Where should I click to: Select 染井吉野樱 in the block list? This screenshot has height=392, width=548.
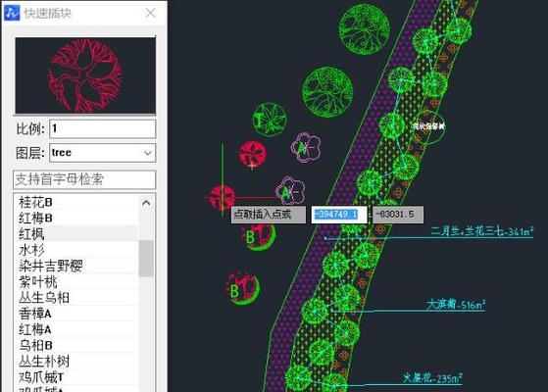[x=76, y=266]
